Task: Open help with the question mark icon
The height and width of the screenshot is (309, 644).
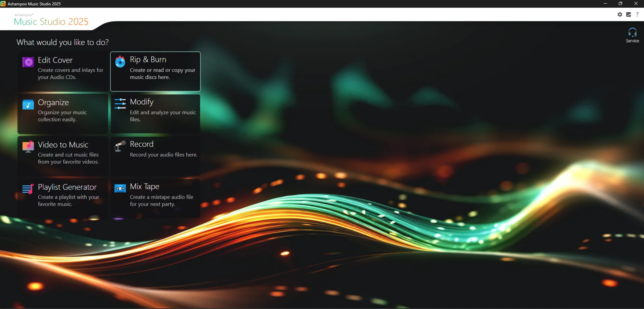Action: pyautogui.click(x=637, y=14)
